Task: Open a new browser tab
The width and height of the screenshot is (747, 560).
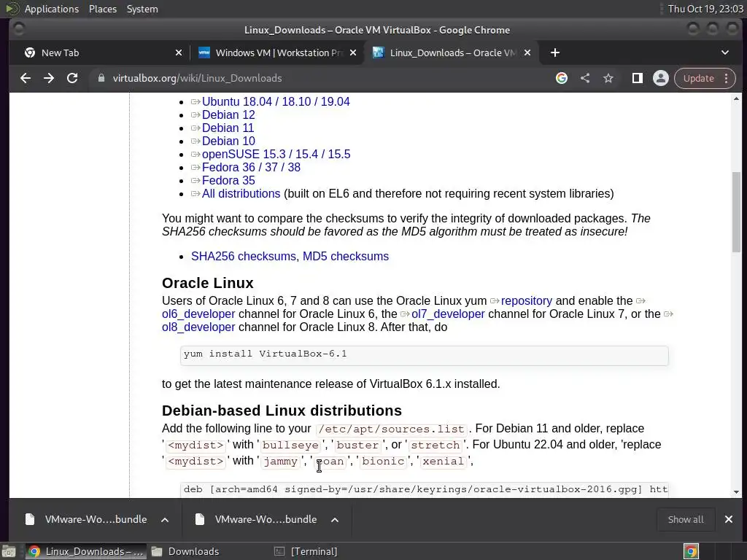Action: 555,52
